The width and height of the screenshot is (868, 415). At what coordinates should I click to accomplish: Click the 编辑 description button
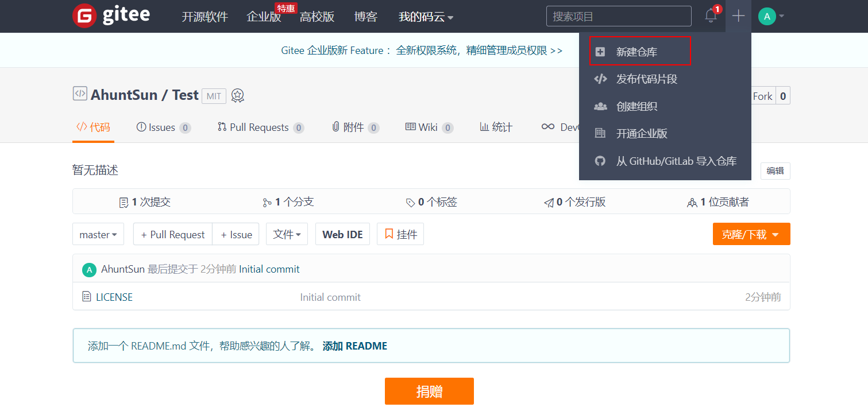776,171
